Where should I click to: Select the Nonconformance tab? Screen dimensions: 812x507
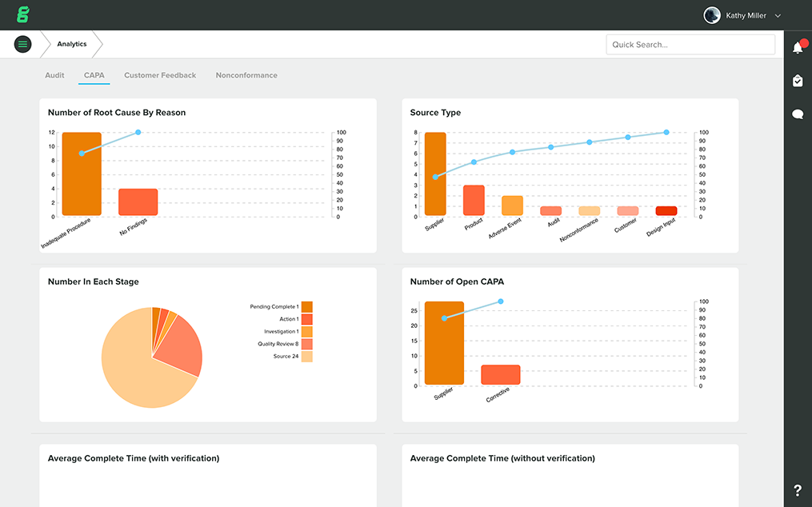[246, 75]
